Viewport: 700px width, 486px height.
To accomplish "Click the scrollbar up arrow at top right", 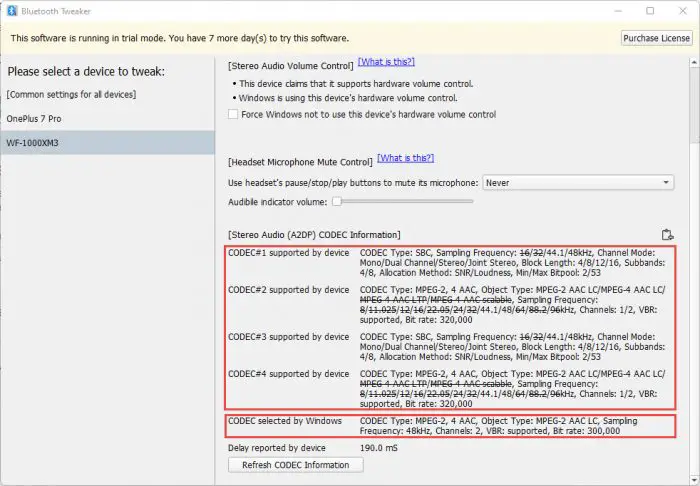I will [x=694, y=63].
